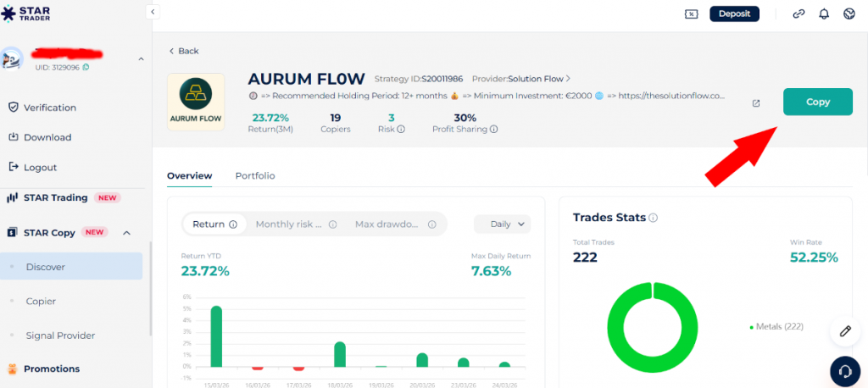Click the Metals (222) legend entry
The image size is (868, 388).
click(x=776, y=327)
